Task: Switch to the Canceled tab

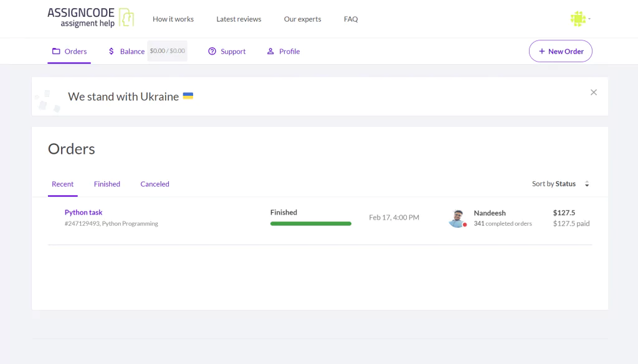Action: [155, 184]
